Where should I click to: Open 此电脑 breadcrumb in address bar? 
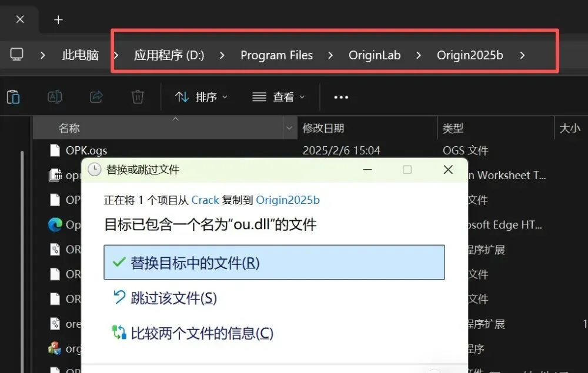click(x=80, y=55)
